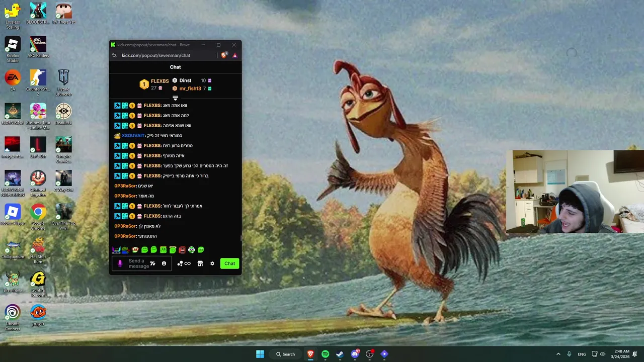Click the kick.com address bar URL
This screenshot has height=362, width=644.
[x=156, y=55]
